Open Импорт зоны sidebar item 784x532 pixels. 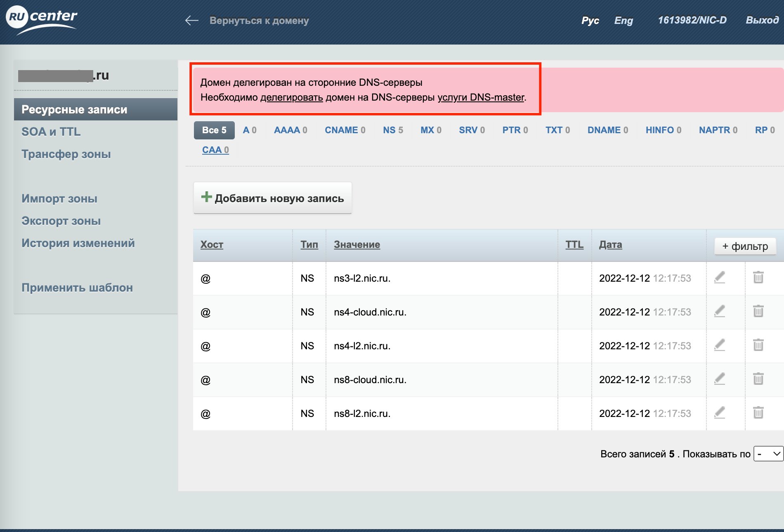pos(59,198)
